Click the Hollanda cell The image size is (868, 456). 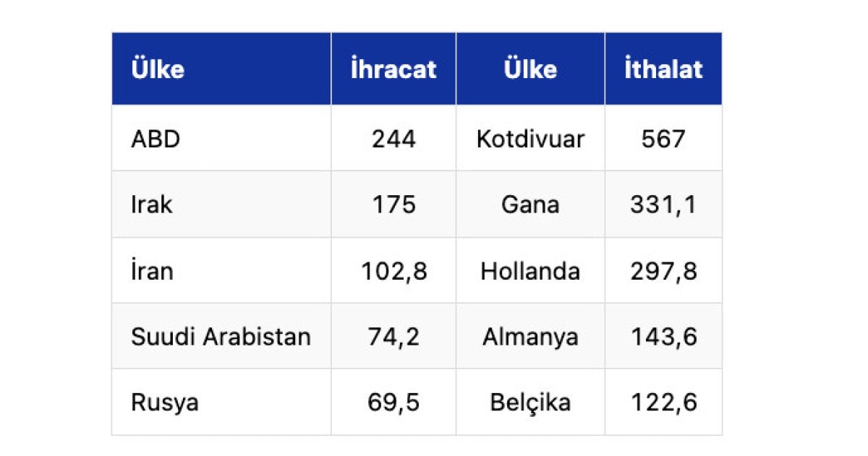click(x=530, y=272)
